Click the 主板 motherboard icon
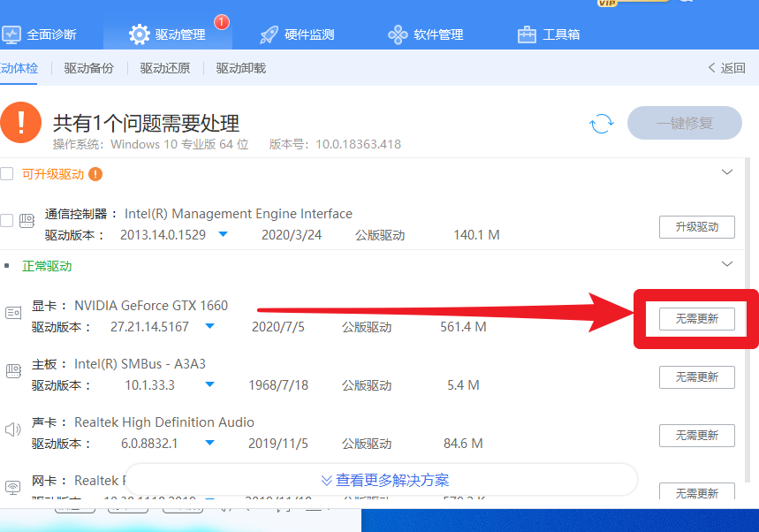The height and width of the screenshot is (532, 759). pos(13,371)
